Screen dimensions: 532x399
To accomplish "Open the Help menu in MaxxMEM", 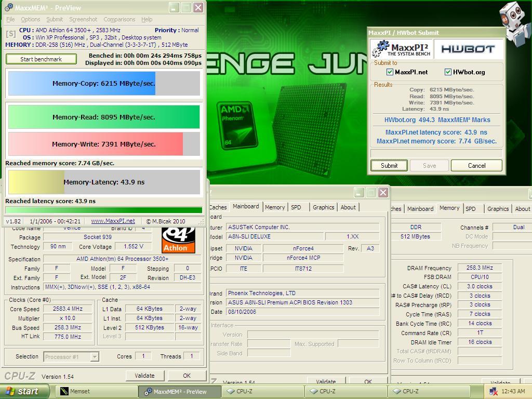I will [147, 19].
